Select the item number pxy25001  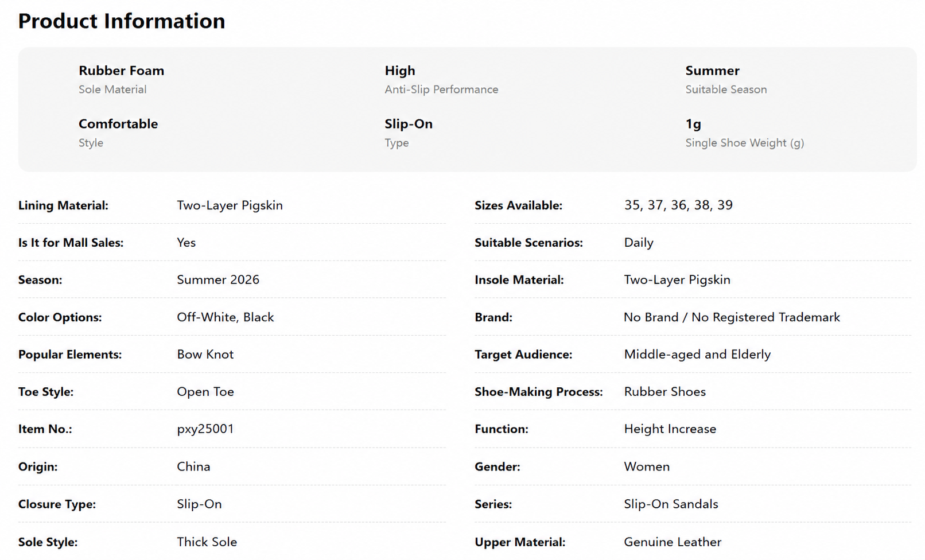(205, 429)
